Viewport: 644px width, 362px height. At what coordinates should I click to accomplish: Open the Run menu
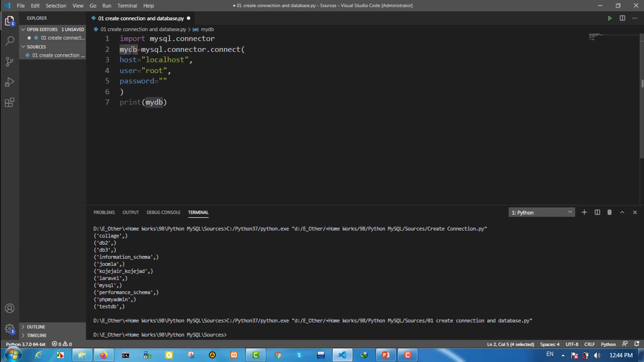click(107, 5)
